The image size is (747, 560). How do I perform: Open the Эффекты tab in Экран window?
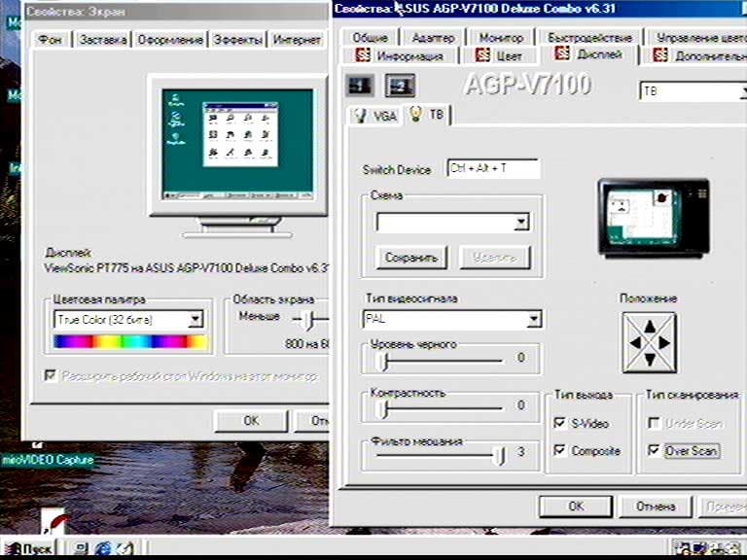[237, 40]
